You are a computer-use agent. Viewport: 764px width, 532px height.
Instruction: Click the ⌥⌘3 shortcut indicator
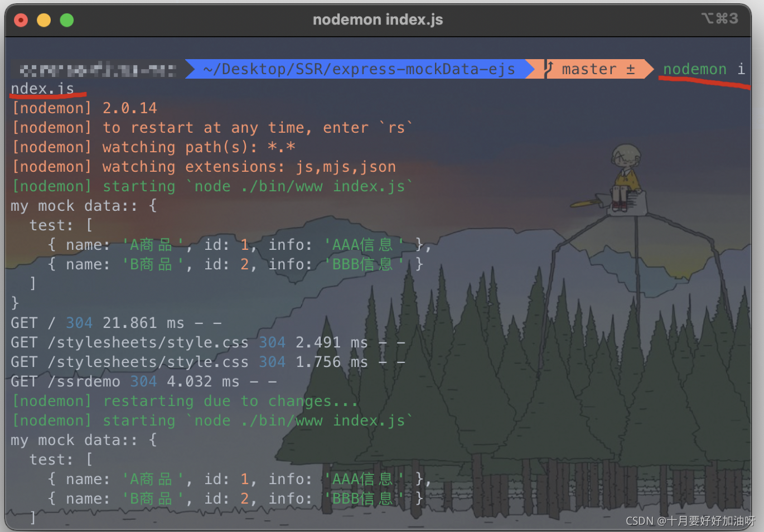pyautogui.click(x=720, y=18)
